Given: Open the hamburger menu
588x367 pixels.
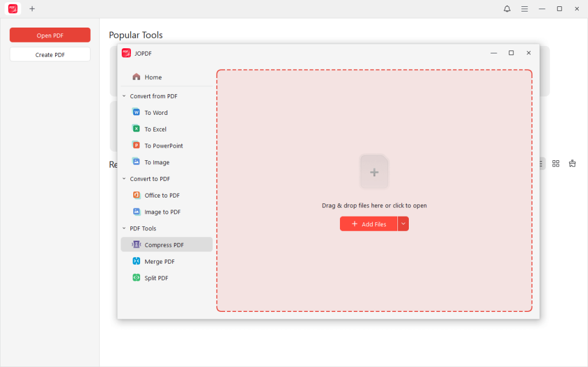Looking at the screenshot, I should 524,9.
